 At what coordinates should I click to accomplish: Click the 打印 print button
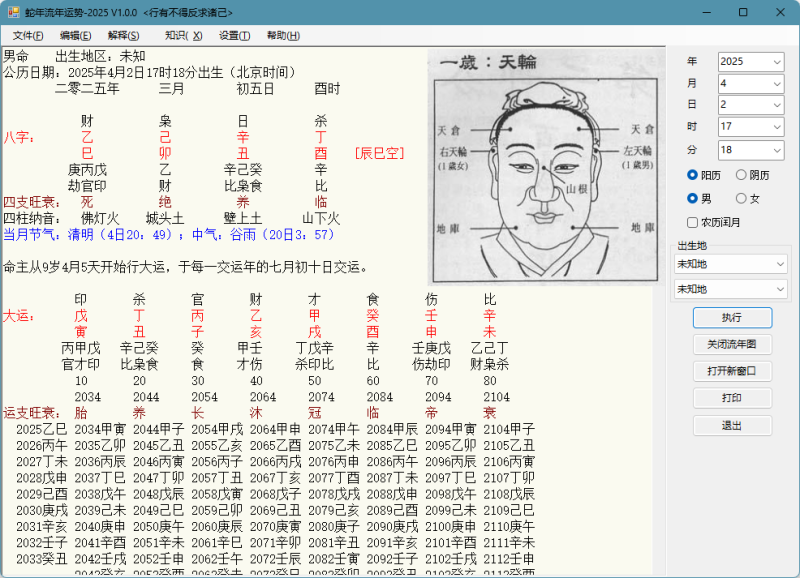tap(732, 398)
